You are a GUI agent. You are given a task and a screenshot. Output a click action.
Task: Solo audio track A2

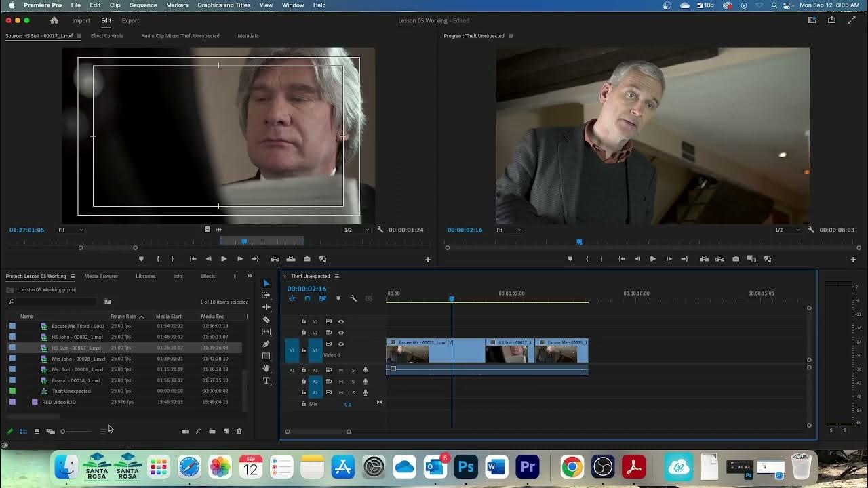point(353,381)
